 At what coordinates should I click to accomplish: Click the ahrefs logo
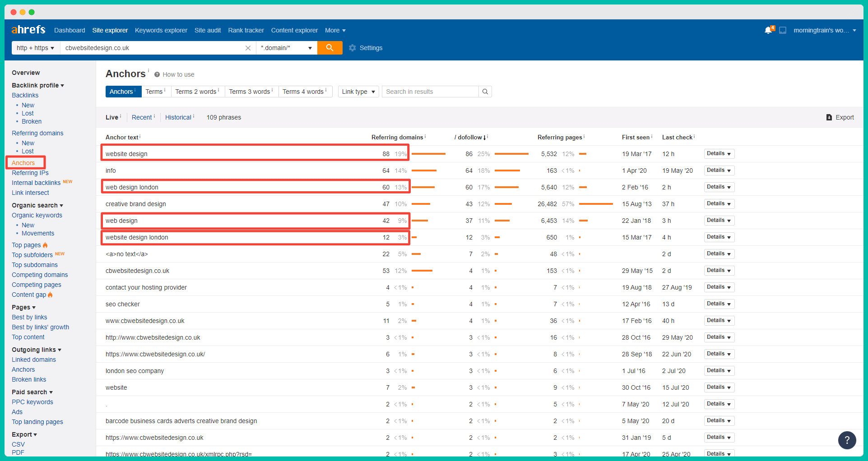click(28, 30)
